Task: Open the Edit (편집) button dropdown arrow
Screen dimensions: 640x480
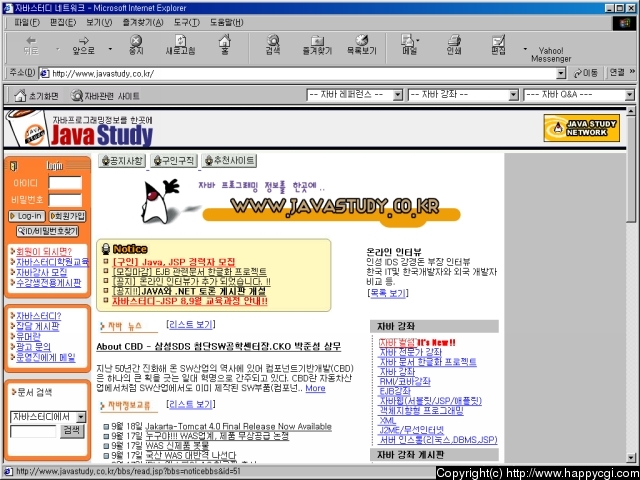Action: [525, 49]
